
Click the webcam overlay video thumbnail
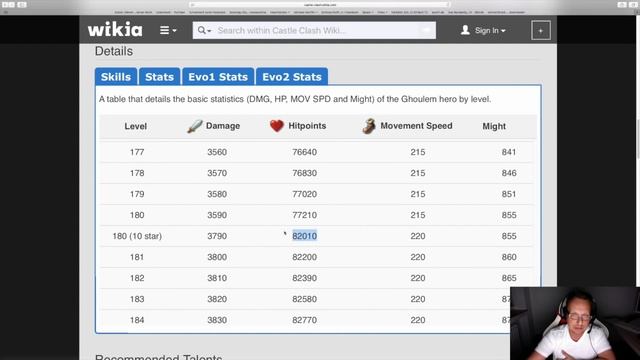pyautogui.click(x=575, y=323)
